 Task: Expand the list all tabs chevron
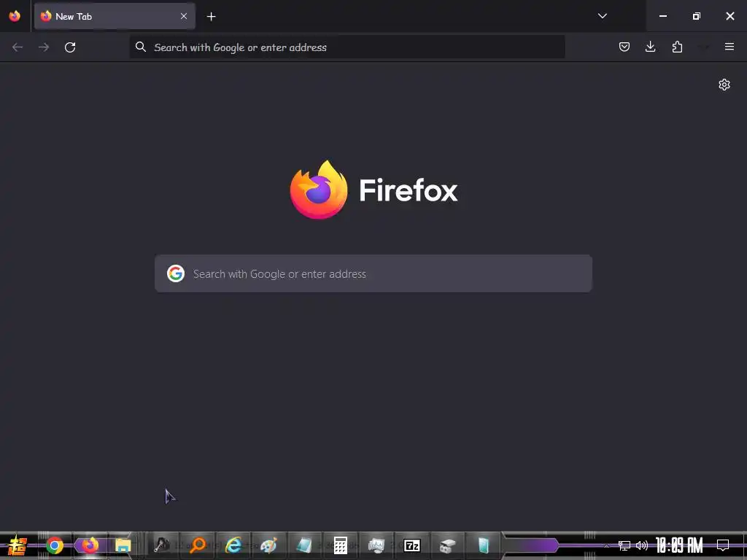602,16
